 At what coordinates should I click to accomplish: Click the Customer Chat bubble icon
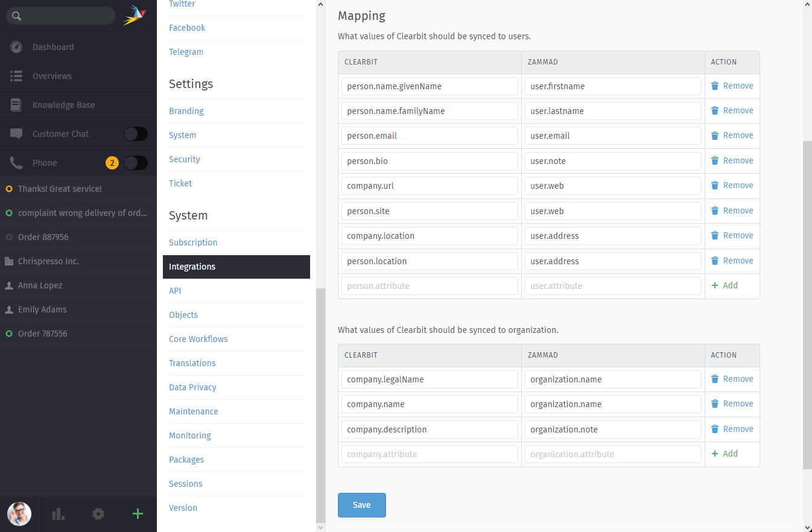(x=16, y=134)
